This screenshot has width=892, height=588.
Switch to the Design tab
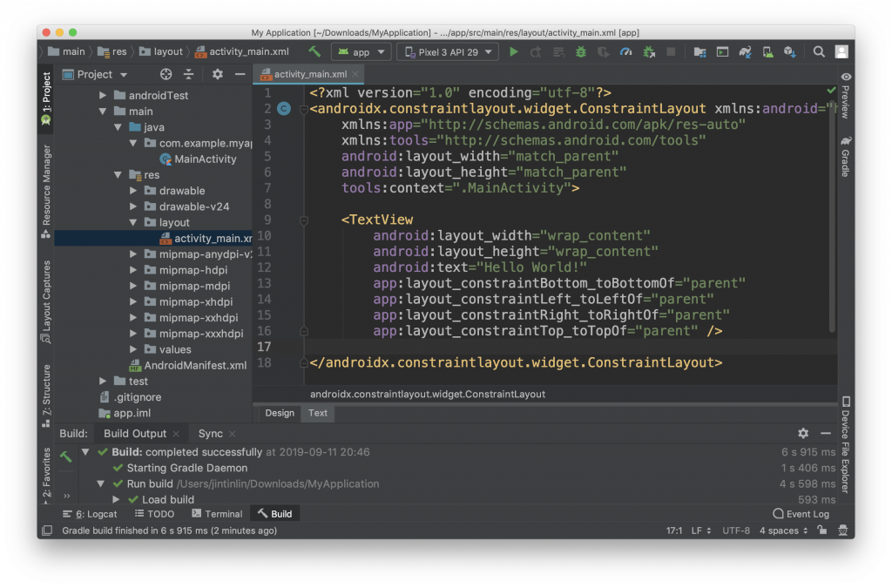280,413
